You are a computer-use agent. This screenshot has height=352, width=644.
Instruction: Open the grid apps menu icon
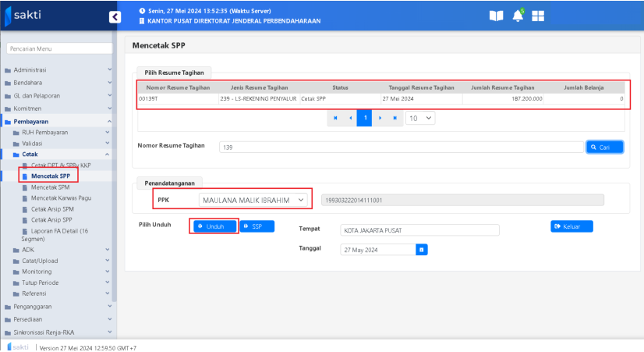click(539, 16)
